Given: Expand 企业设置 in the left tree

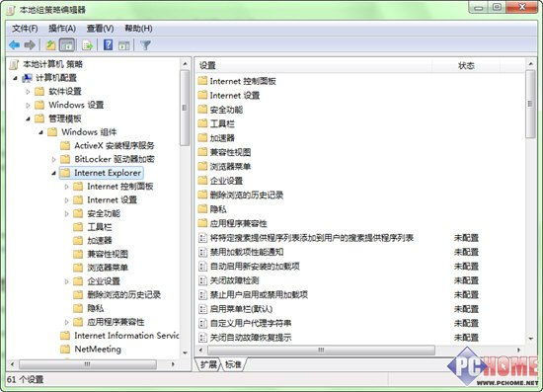Looking at the screenshot, I should [x=66, y=281].
